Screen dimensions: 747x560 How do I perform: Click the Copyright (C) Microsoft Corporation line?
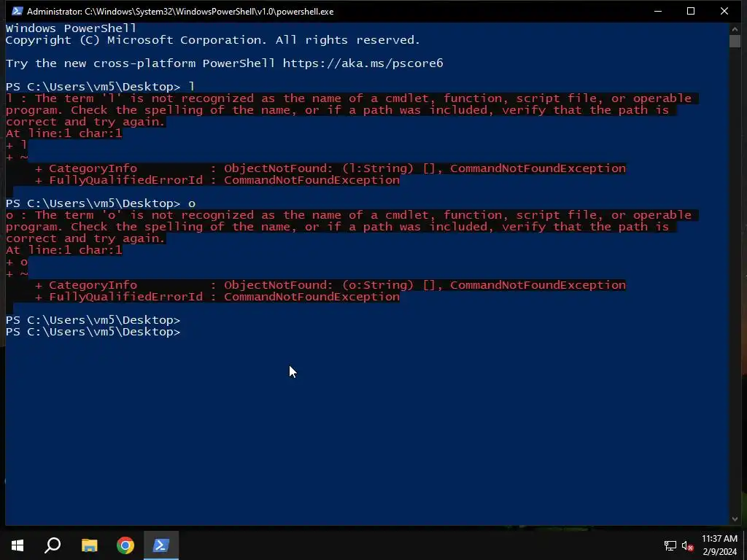point(213,40)
